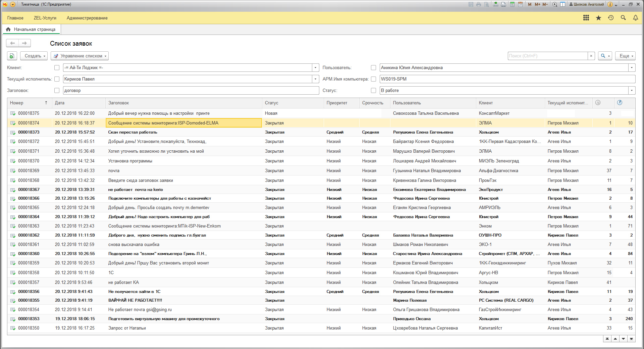Enable the Статус filter checkbox
Viewport: 644px width, 349px height.
point(373,91)
